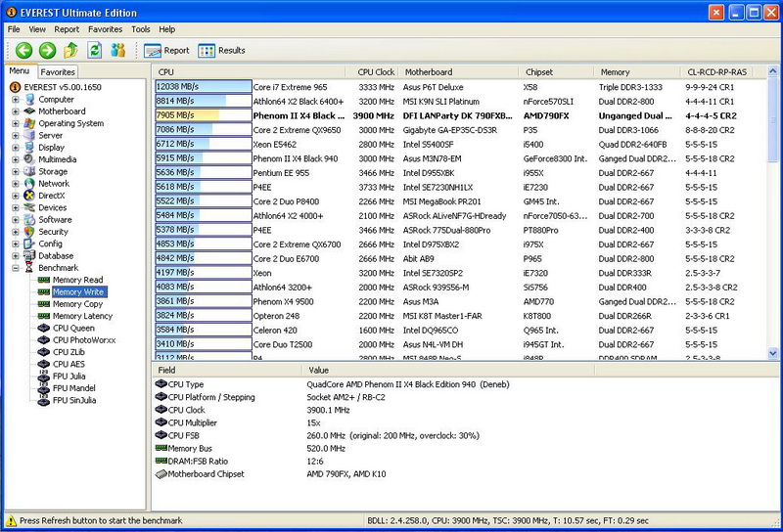Start the benchmark with the Refresh icon
This screenshot has width=783, height=532.
pos(95,50)
